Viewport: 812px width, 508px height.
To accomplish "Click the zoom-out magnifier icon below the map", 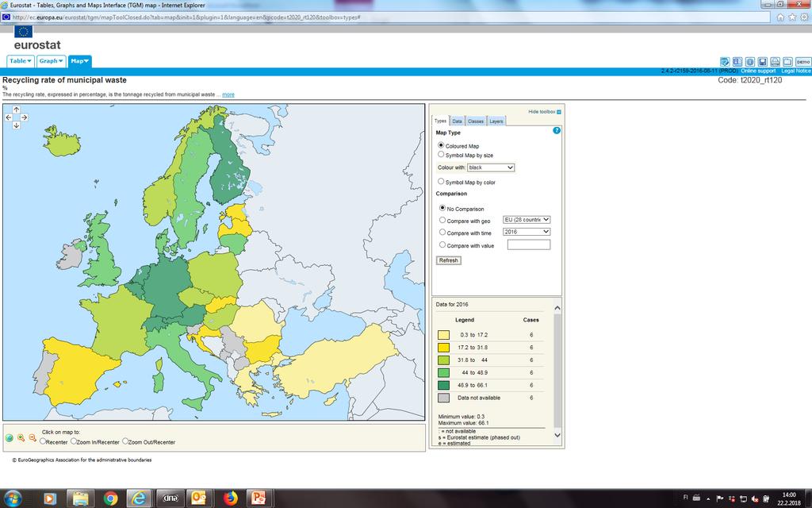I will point(32,438).
